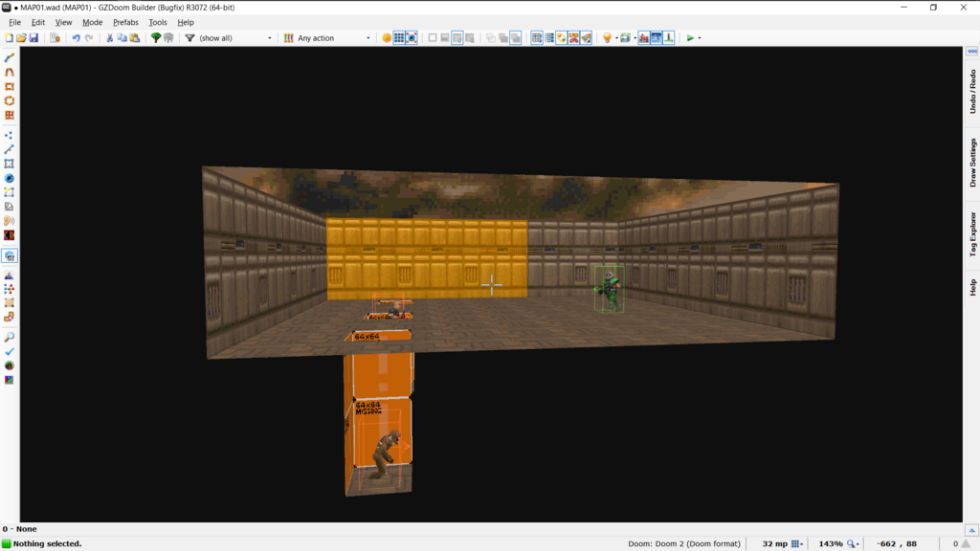980x551 pixels.
Task: Copy selection with the copy icon
Action: click(x=122, y=38)
